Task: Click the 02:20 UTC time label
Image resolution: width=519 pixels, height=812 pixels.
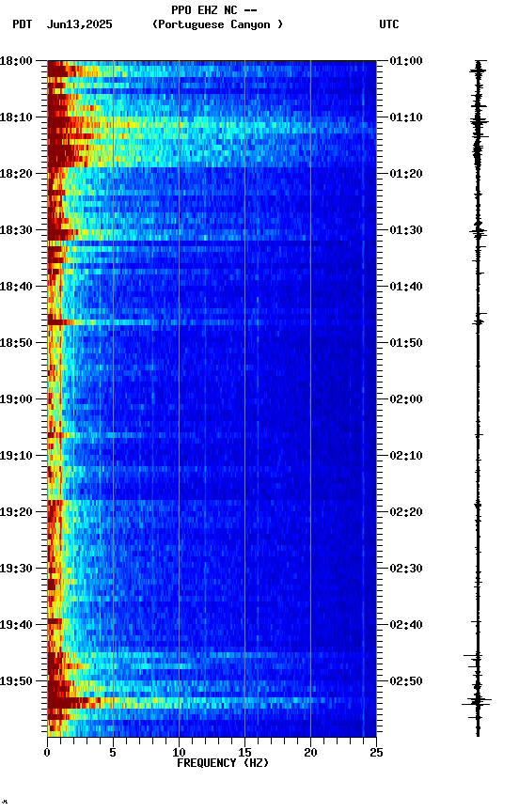Action: coord(406,513)
